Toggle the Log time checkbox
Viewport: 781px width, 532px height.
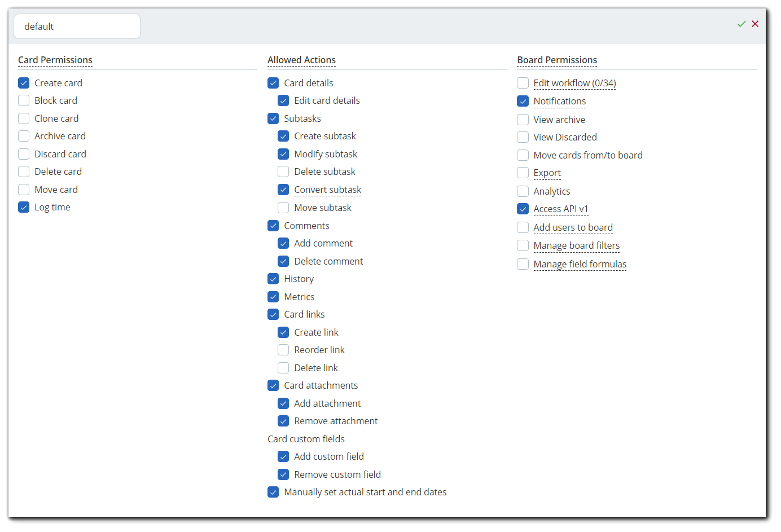24,207
